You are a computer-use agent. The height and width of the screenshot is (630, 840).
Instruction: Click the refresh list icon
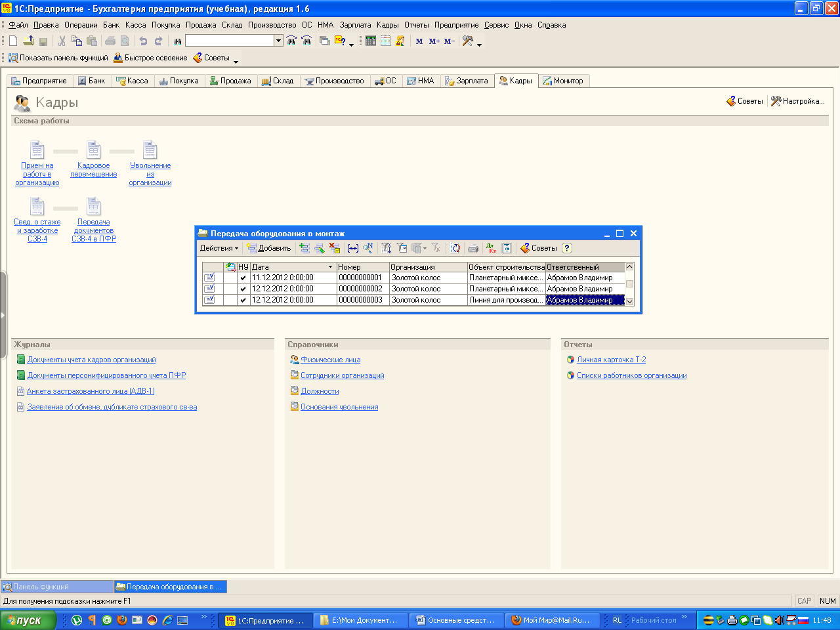(x=455, y=248)
